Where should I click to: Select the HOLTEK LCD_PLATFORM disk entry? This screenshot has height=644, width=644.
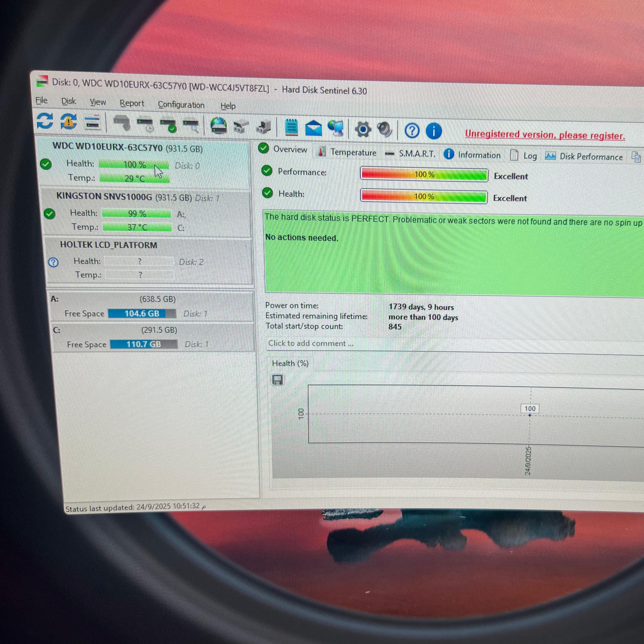coord(109,245)
